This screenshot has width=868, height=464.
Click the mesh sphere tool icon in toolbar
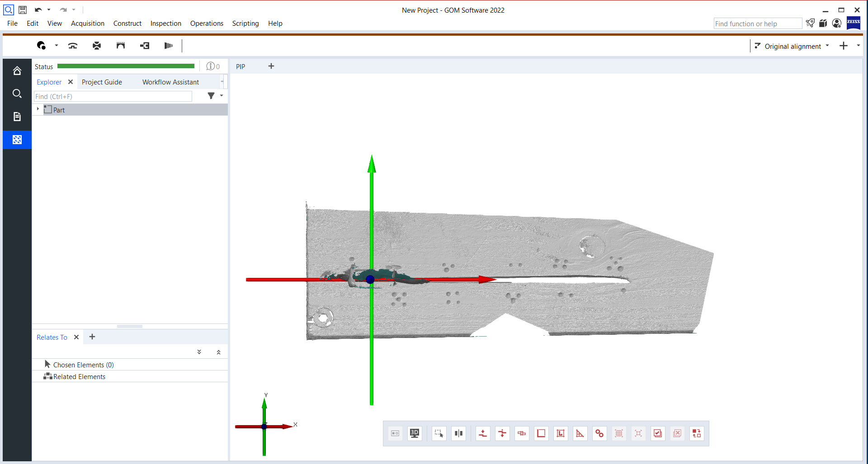[x=42, y=45]
